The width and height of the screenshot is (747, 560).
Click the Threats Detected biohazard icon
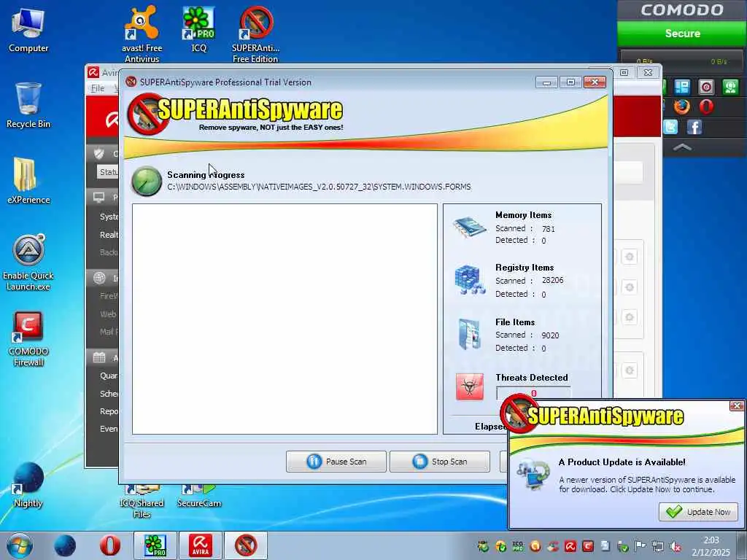(x=469, y=386)
